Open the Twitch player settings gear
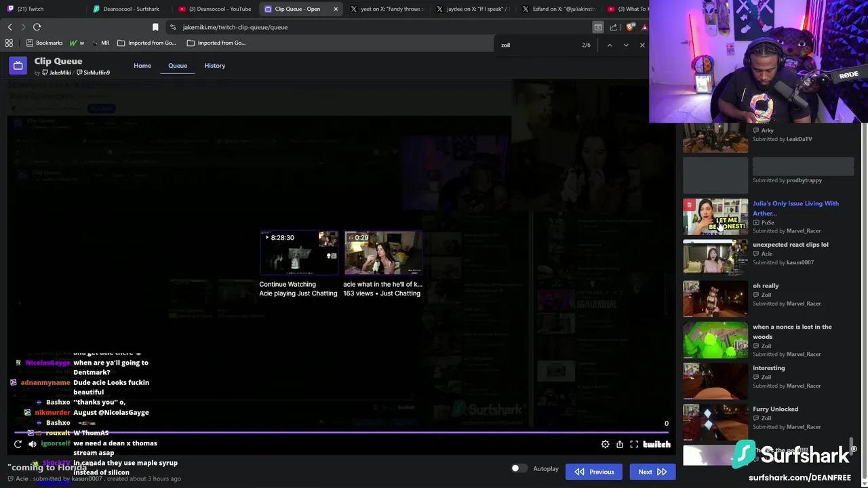 605,445
